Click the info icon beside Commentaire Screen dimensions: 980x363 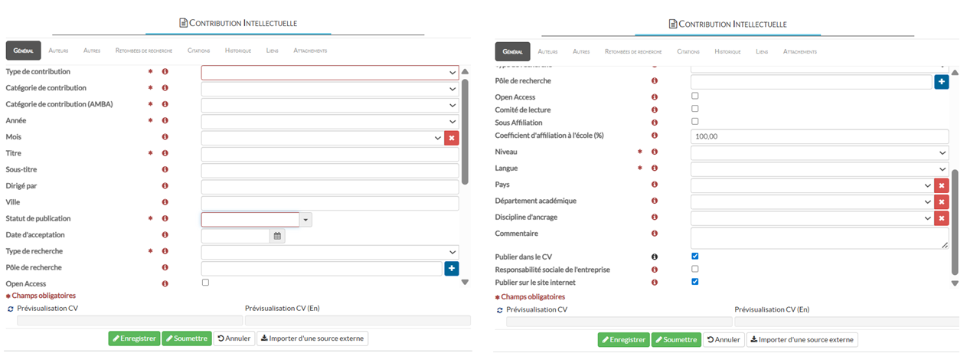tap(655, 234)
